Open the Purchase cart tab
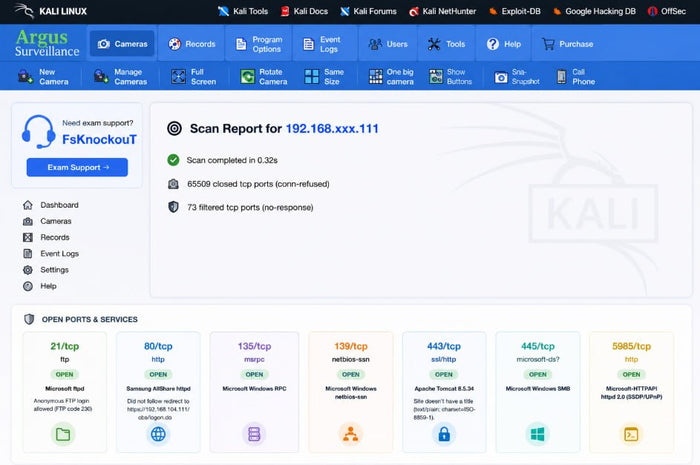Image resolution: width=700 pixels, height=465 pixels. point(567,44)
